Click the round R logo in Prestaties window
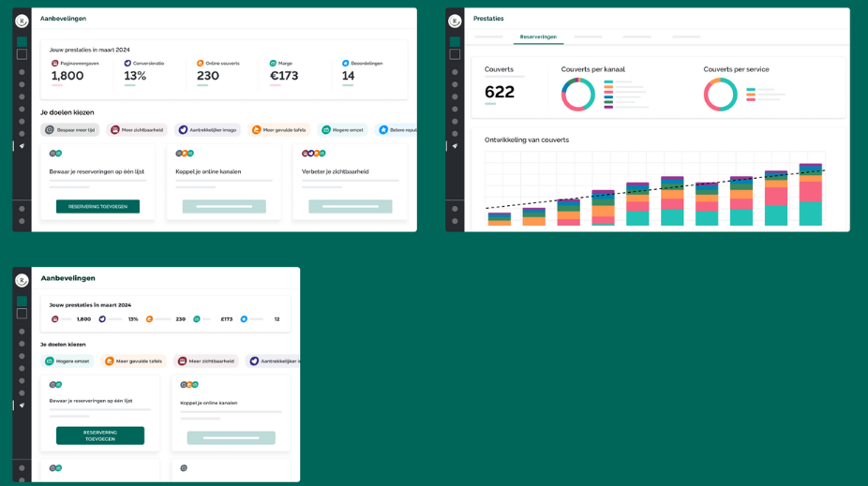This screenshot has height=486, width=868. [455, 21]
